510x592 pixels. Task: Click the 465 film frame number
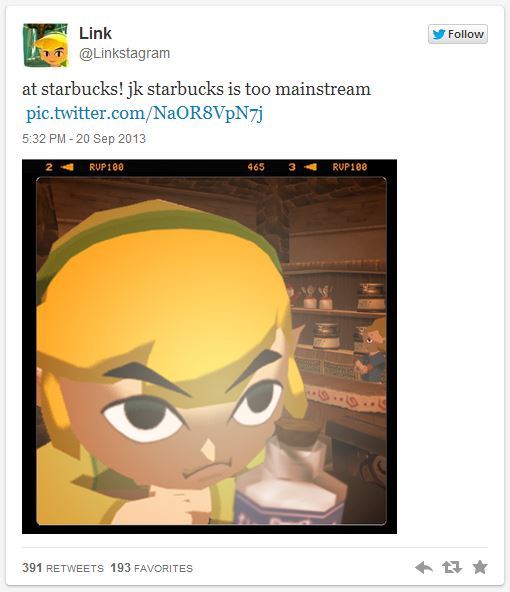(256, 167)
